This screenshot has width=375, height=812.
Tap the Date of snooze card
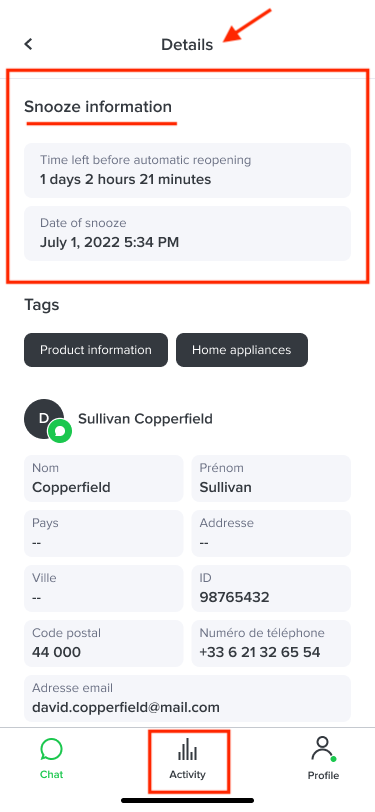click(188, 234)
